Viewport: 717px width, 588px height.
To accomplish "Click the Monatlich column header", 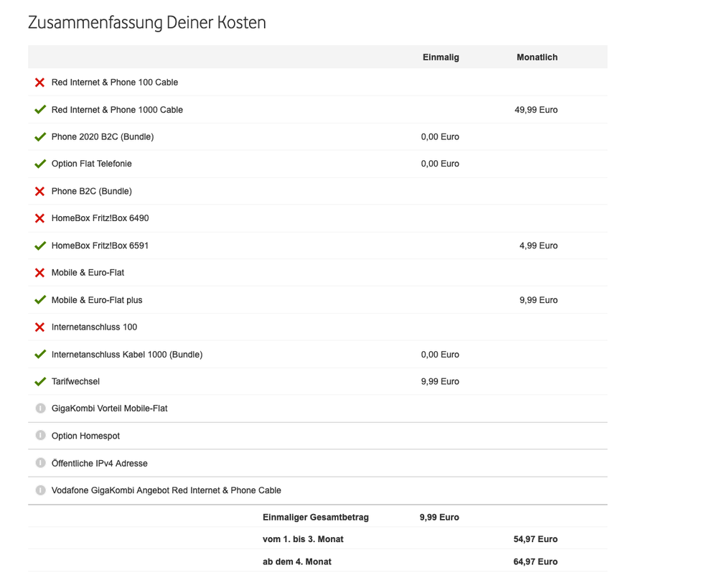I will pos(537,57).
